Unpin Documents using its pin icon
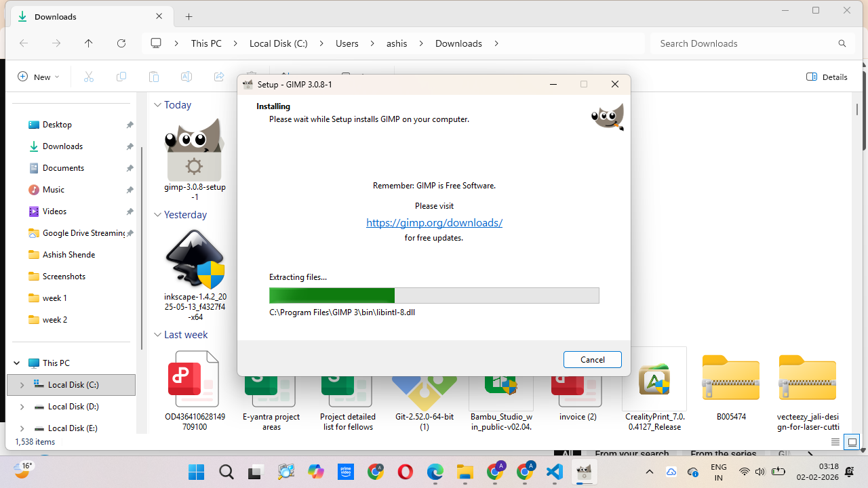This screenshot has height=488, width=868. (130, 168)
